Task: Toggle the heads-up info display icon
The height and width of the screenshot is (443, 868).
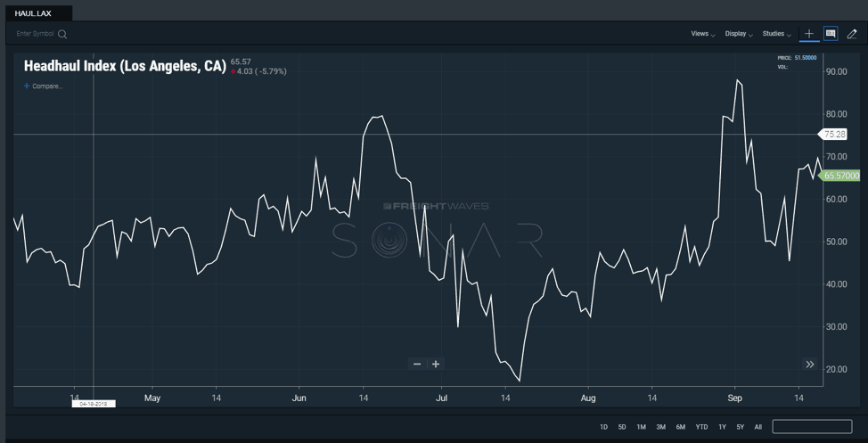Action: [831, 34]
